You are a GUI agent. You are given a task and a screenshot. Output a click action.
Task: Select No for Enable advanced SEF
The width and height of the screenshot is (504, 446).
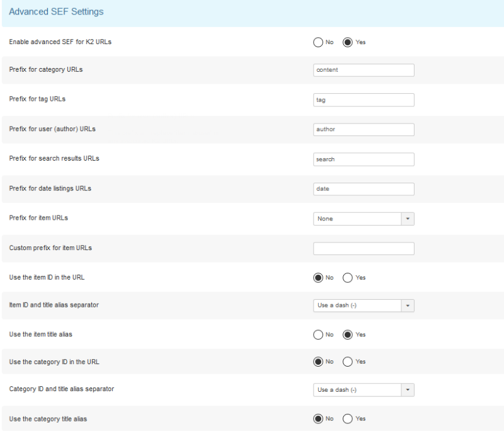tap(318, 42)
